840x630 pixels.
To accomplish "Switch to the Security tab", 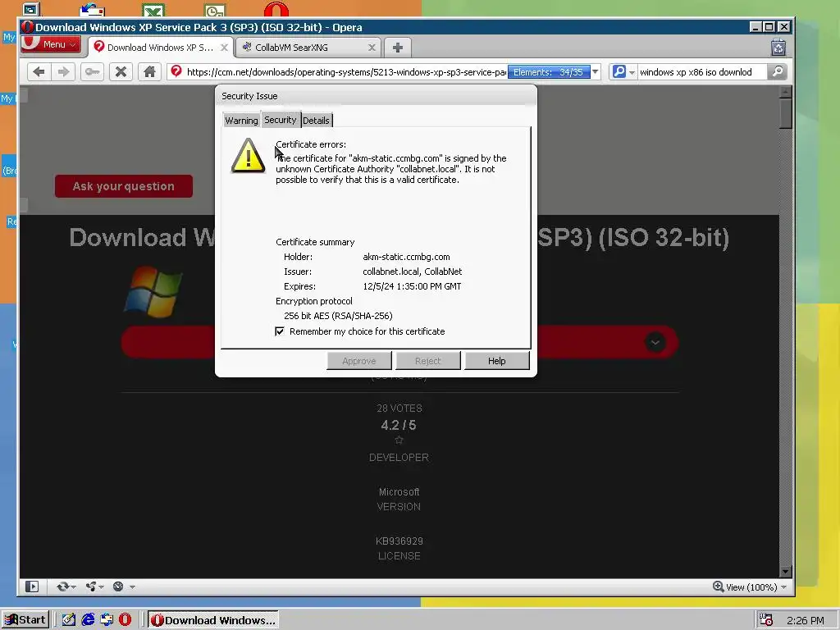I will click(281, 120).
